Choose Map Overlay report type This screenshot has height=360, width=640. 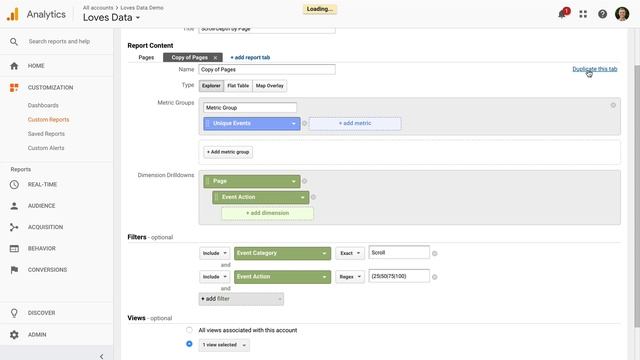[x=269, y=86]
